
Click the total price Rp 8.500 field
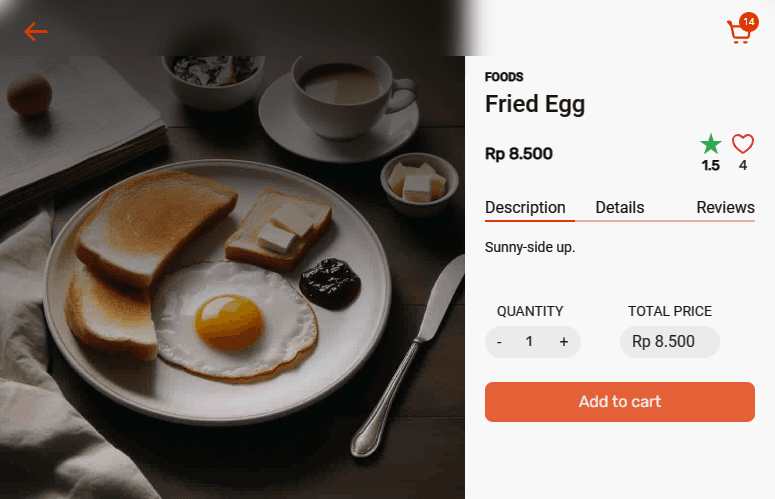pyautogui.click(x=669, y=342)
